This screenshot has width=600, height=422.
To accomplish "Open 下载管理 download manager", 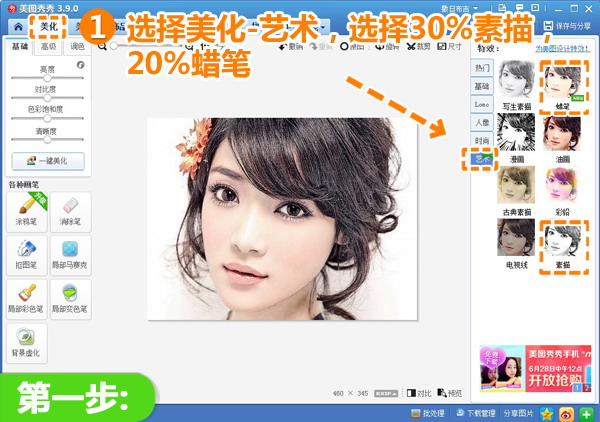I will [x=476, y=413].
